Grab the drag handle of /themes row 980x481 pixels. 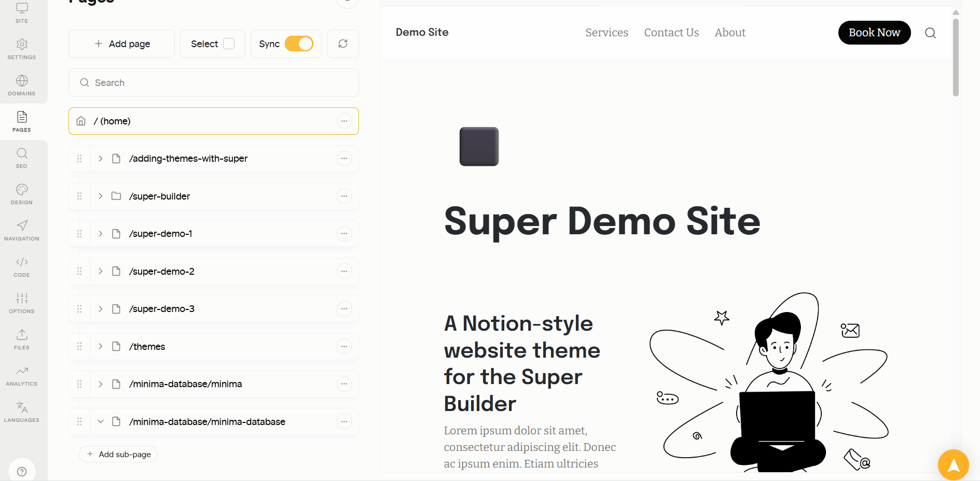79,346
